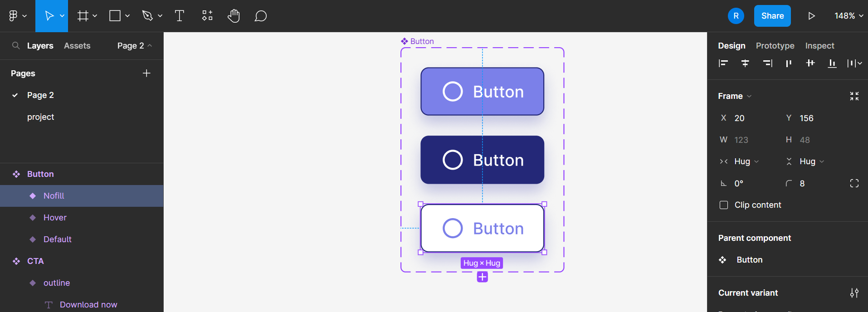The width and height of the screenshot is (868, 312).
Task: Open the Assets tab
Action: (77, 46)
